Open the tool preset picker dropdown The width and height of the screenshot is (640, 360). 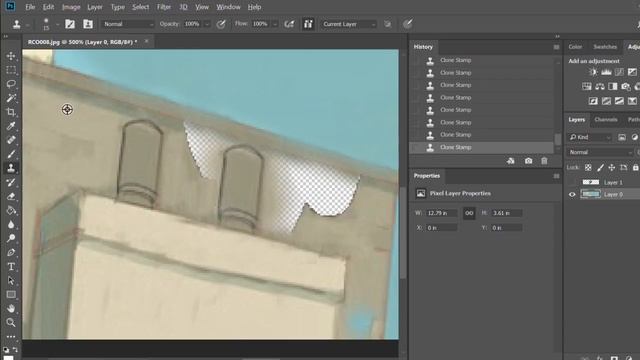(27, 25)
